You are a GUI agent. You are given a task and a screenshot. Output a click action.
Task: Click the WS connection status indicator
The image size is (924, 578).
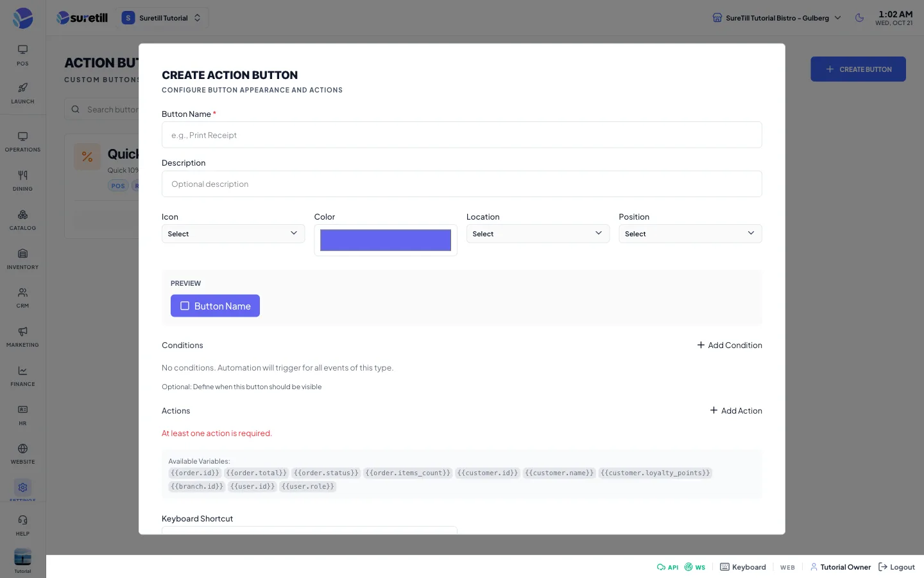pyautogui.click(x=695, y=567)
